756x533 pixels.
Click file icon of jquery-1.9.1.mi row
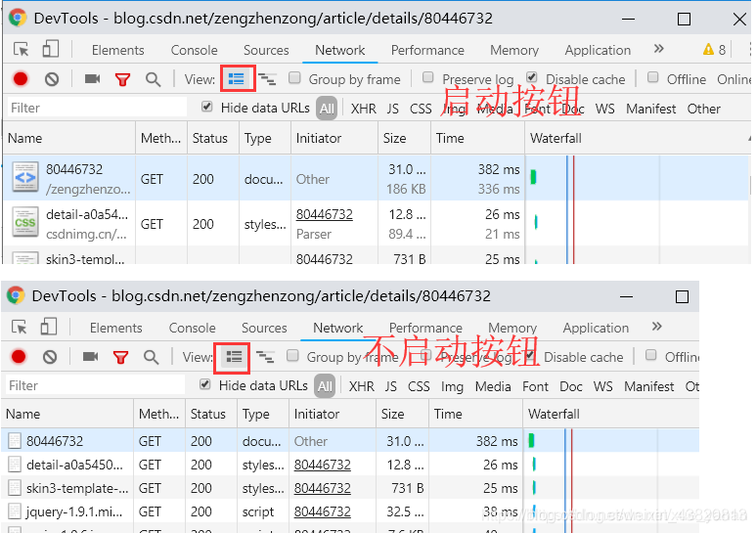tap(15, 511)
